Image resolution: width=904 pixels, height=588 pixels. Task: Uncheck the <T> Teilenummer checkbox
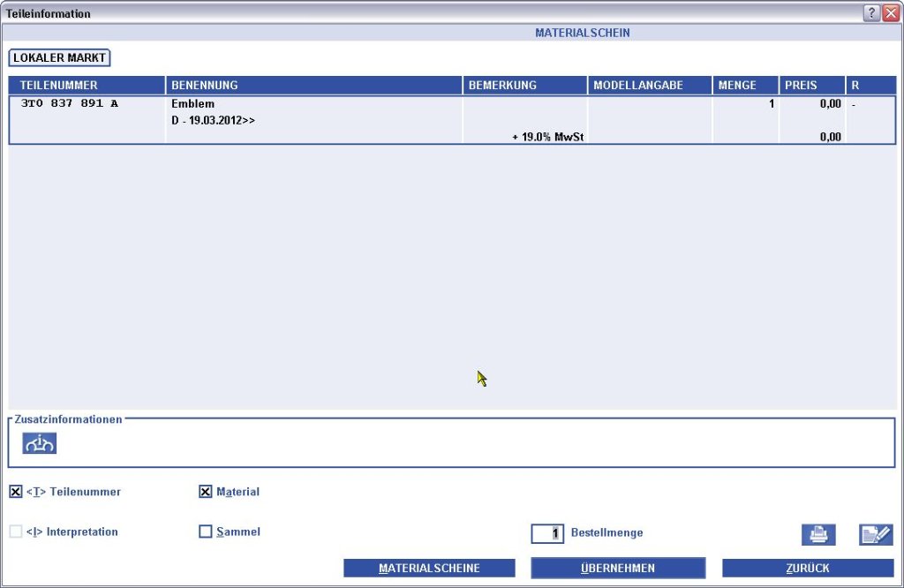pyautogui.click(x=16, y=492)
